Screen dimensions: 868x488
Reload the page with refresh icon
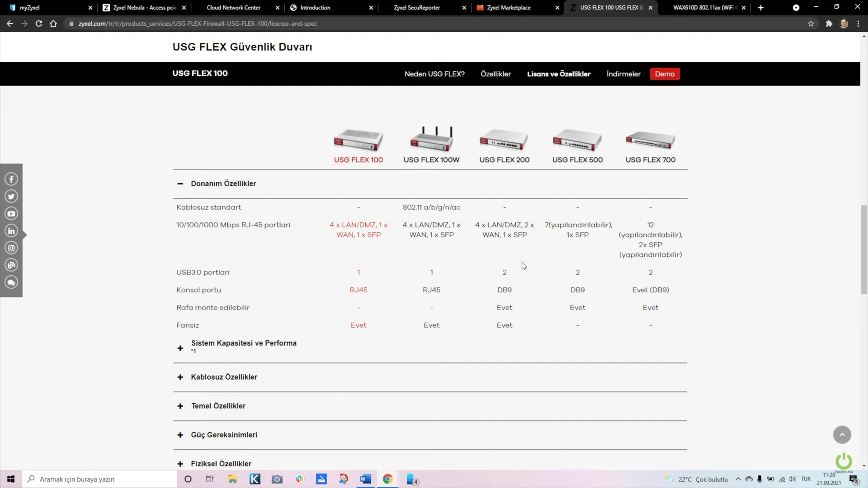point(39,23)
